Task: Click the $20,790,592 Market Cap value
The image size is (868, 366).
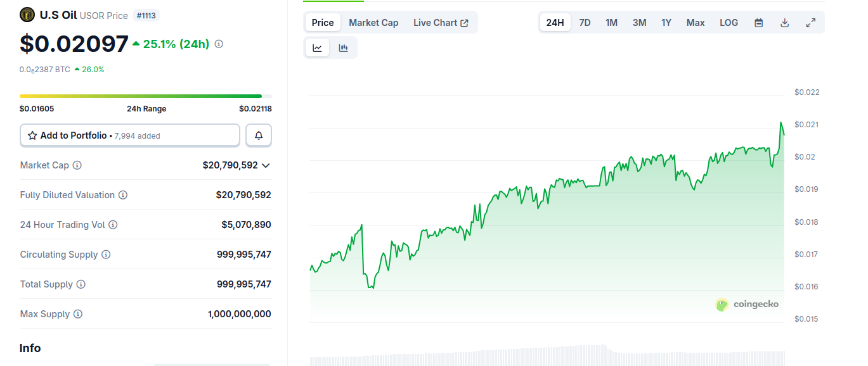Action: coord(230,165)
